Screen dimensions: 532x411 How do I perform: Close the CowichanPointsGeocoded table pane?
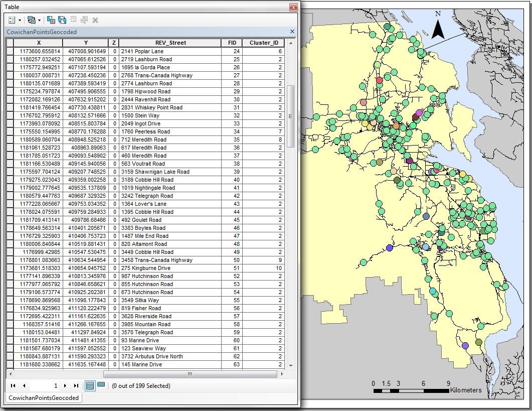[292, 32]
